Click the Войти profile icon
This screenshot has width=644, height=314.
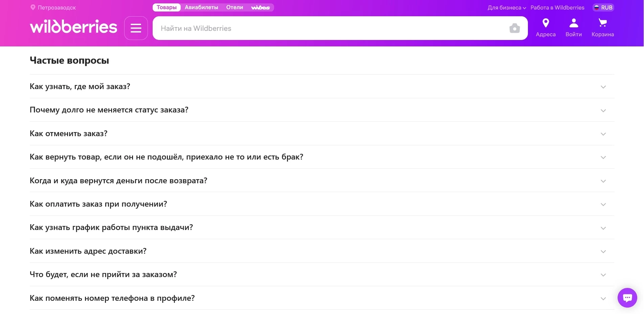tap(574, 28)
